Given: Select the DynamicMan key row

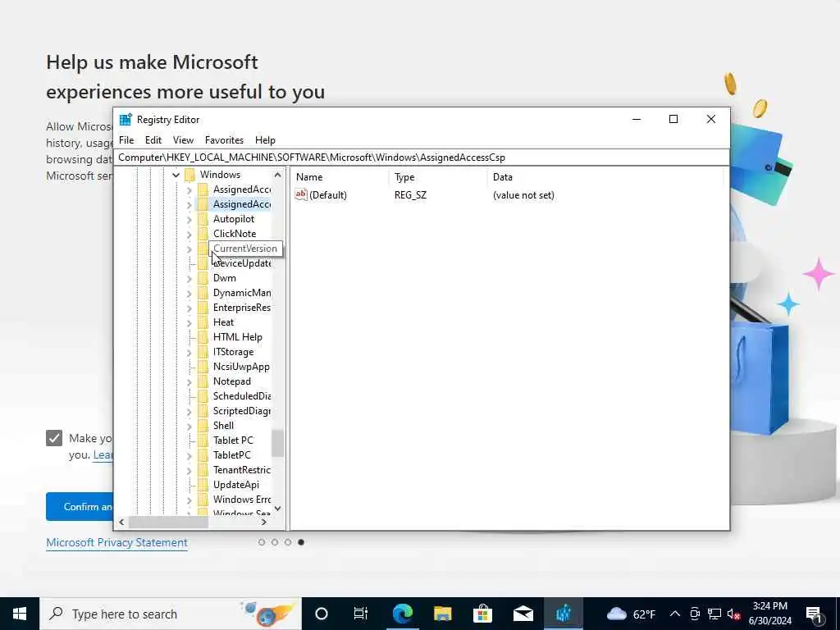Looking at the screenshot, I should [242, 293].
